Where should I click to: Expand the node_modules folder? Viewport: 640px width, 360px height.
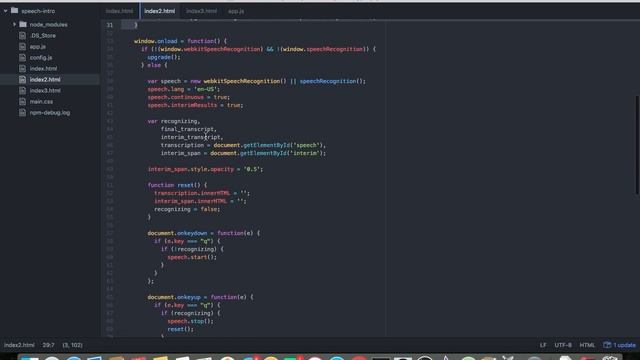(14, 24)
